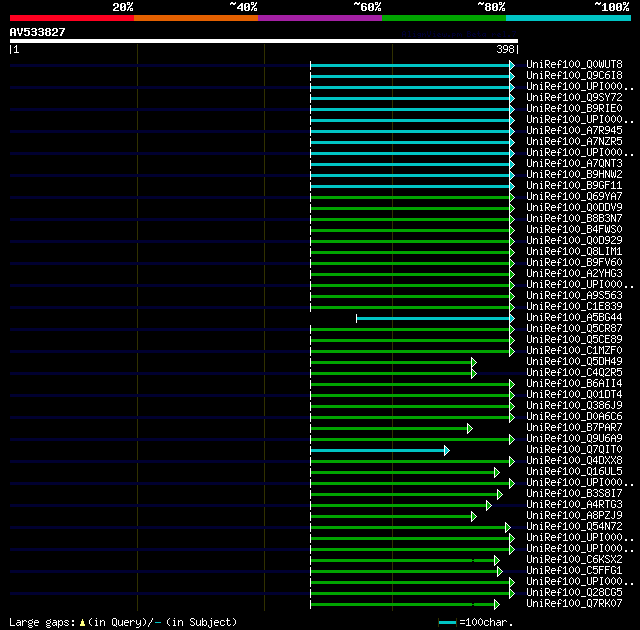Open hit UniRef100_C1E839
The width and height of the screenshot is (640, 630).
pyautogui.click(x=574, y=307)
